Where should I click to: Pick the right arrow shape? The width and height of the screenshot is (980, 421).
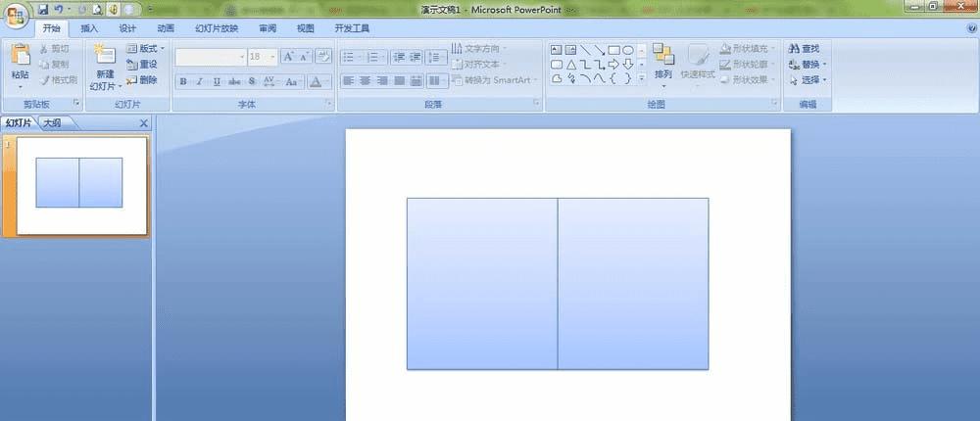[x=613, y=65]
